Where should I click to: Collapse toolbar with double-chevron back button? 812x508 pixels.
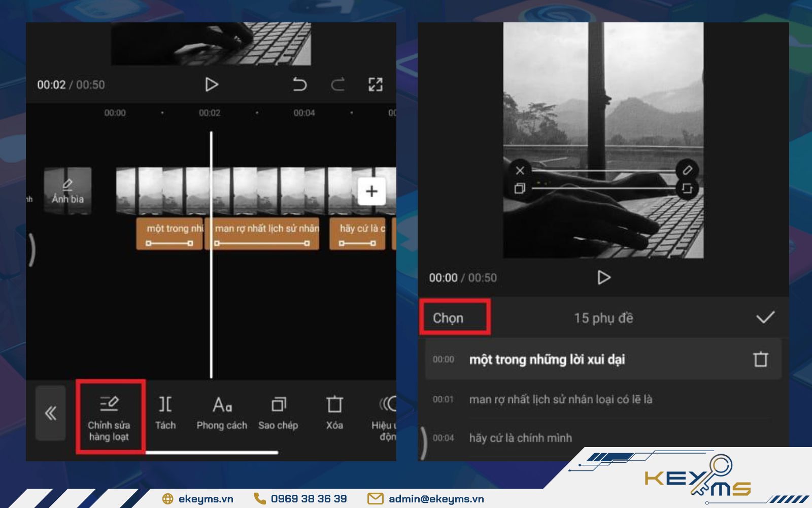[51, 413]
